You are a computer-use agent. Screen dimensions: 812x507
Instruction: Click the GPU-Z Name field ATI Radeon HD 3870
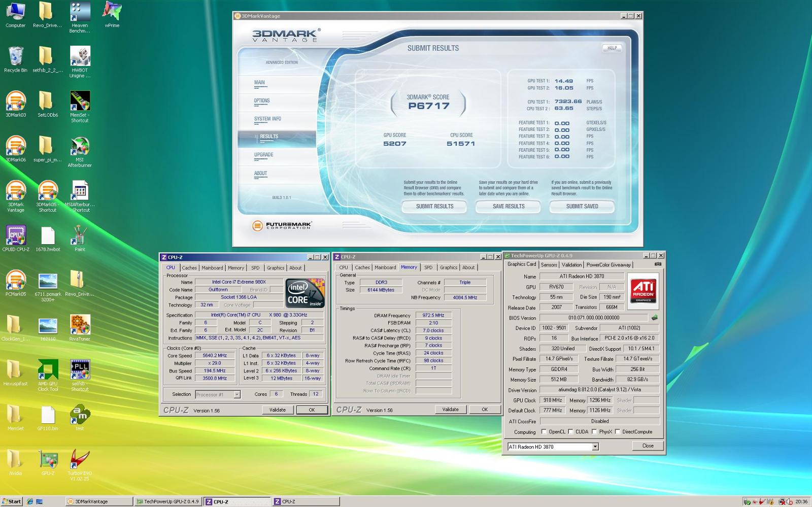[x=582, y=277]
